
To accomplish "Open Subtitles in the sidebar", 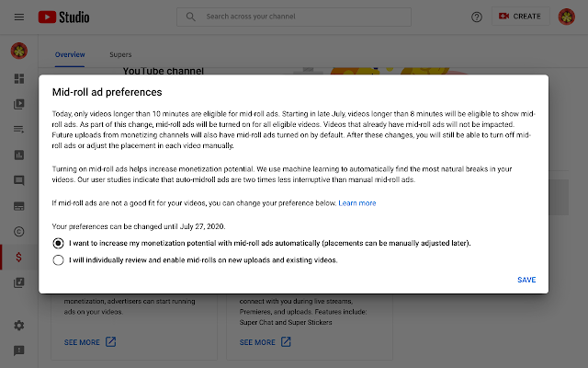I will pos(19,206).
